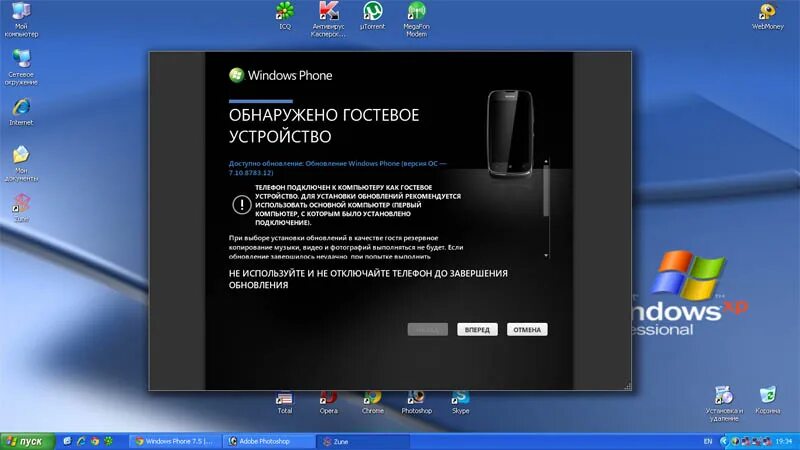The width and height of the screenshot is (800, 450).
Task: Open the Recycle Bin (Корзина) icon
Action: [767, 401]
